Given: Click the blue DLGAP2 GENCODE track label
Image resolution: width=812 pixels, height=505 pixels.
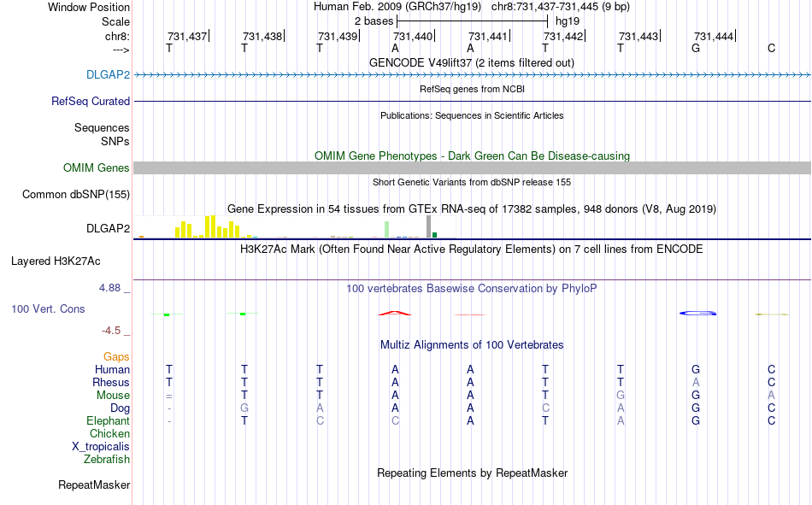Looking at the screenshot, I should point(108,74).
